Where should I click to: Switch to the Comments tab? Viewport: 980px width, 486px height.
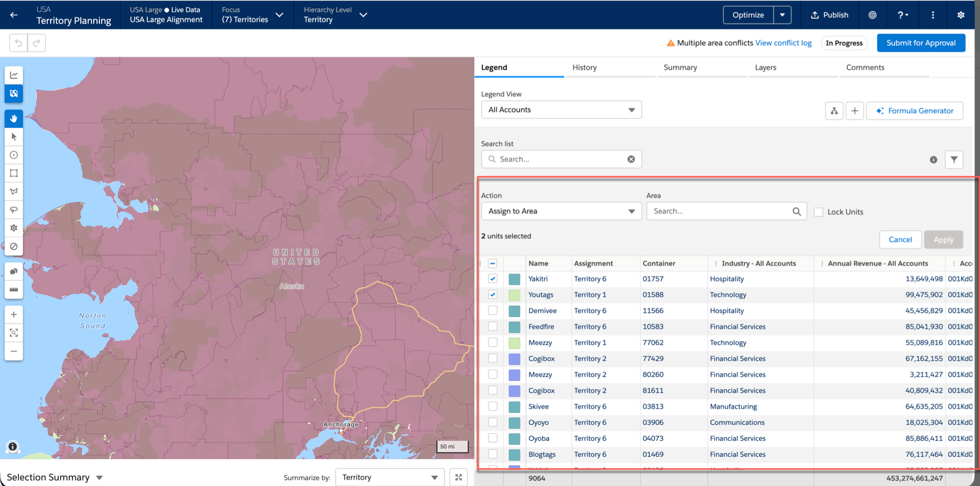865,68
